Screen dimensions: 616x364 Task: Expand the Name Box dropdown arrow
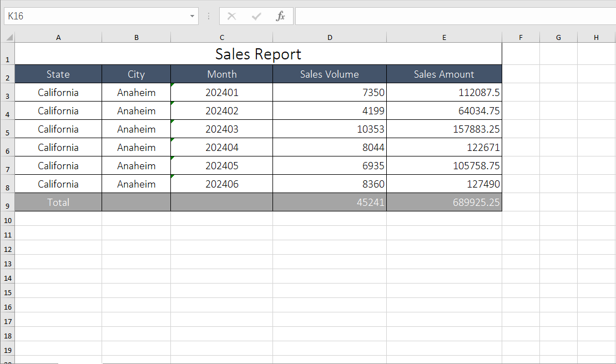click(x=192, y=16)
